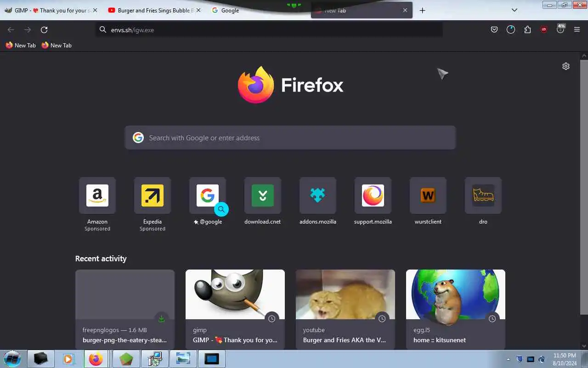Switch to the Google tab

coord(257,10)
